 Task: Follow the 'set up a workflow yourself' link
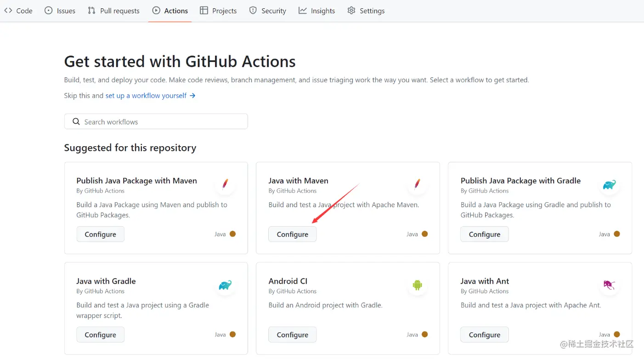146,96
